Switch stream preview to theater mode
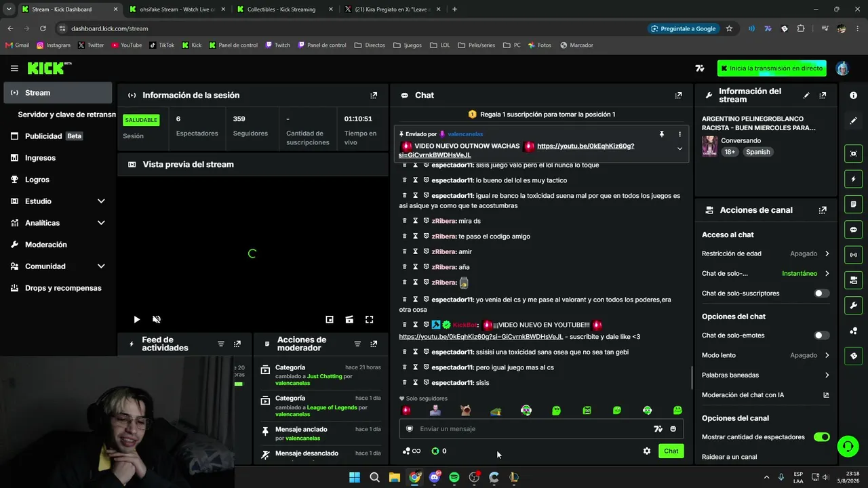Viewport: 868px width, 488px height. pyautogui.click(x=349, y=319)
